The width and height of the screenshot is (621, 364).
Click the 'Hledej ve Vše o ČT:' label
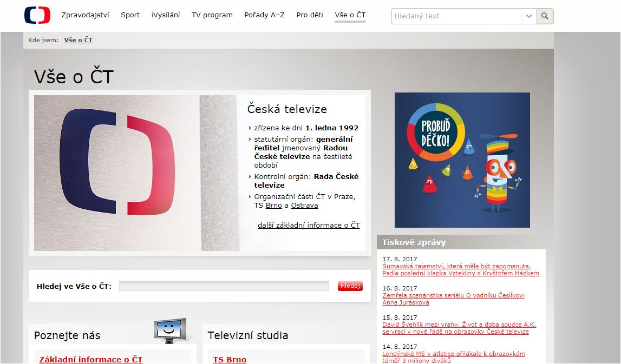pos(74,286)
